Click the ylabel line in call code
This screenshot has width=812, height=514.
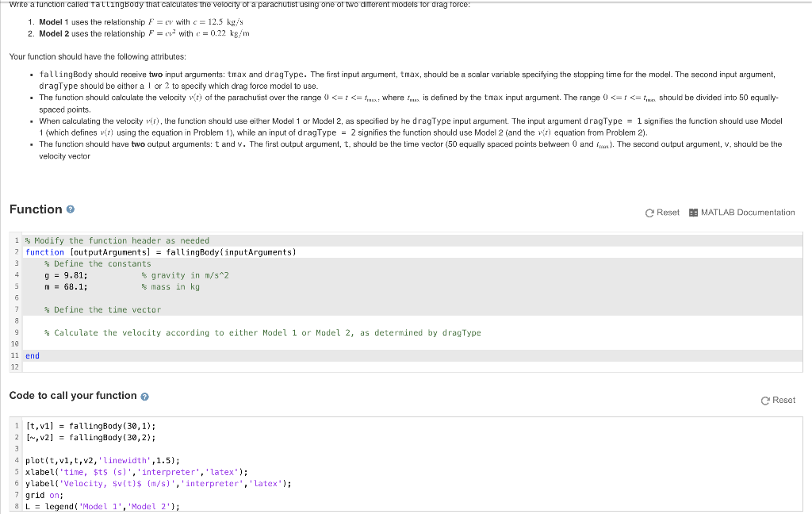[x=159, y=483]
